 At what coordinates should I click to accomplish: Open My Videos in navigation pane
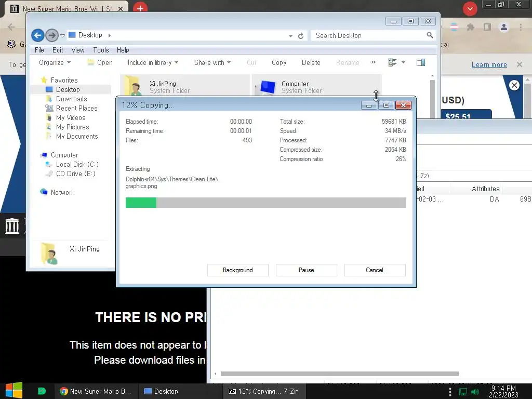(x=71, y=117)
